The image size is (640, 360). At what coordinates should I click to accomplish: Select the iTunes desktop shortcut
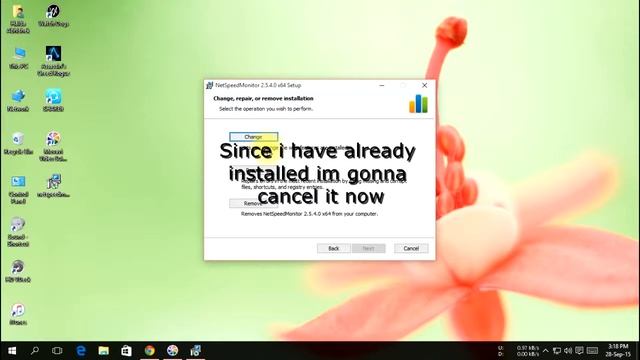click(x=18, y=313)
